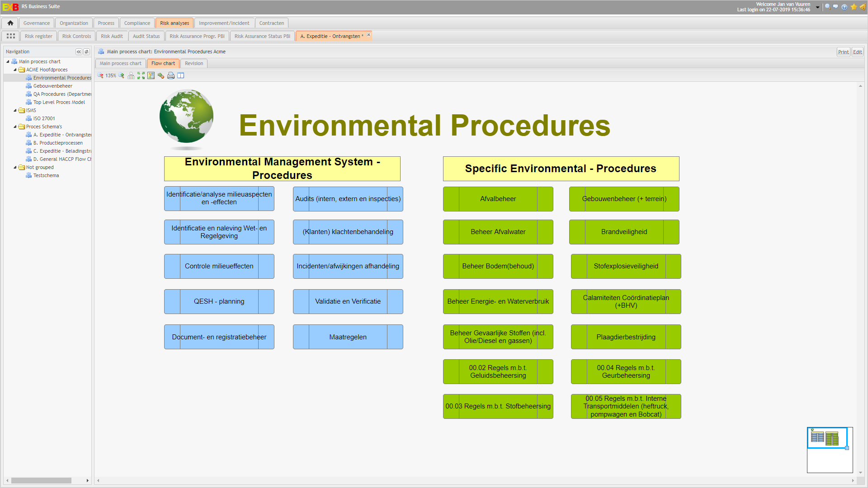Viewport: 868px width, 488px height.
Task: Toggle the overview map icon in toolbar
Action: [151, 75]
